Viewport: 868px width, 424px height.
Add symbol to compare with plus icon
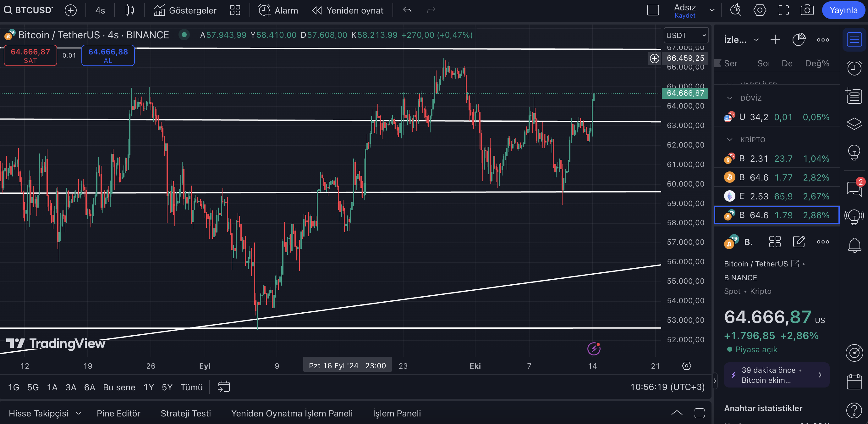tap(70, 10)
